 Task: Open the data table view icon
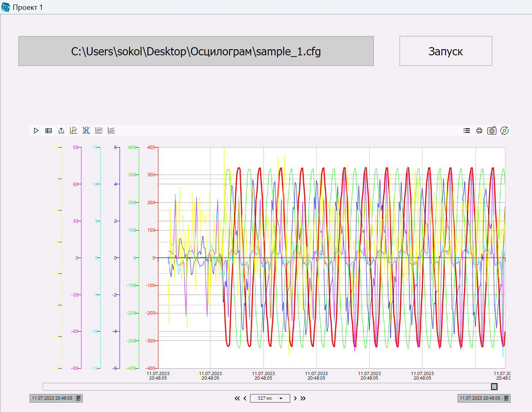click(49, 131)
